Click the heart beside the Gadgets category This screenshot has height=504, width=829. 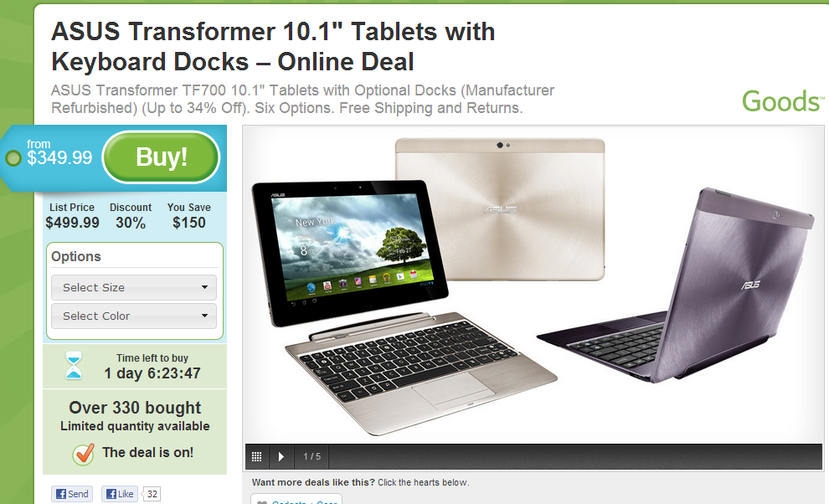262,501
